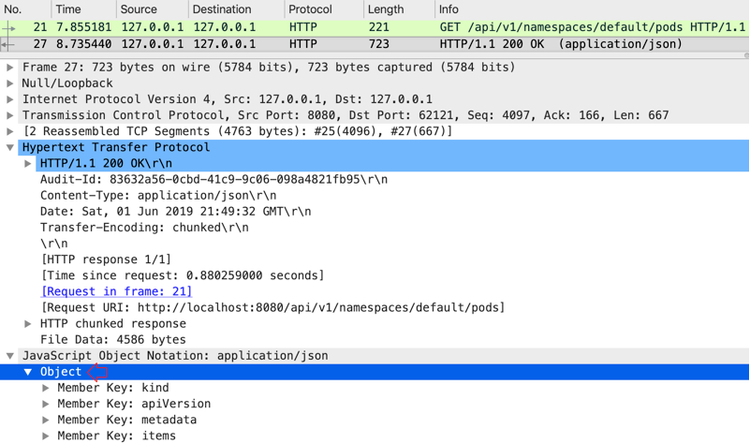Collapse JavaScript Object Notation section

click(10, 355)
